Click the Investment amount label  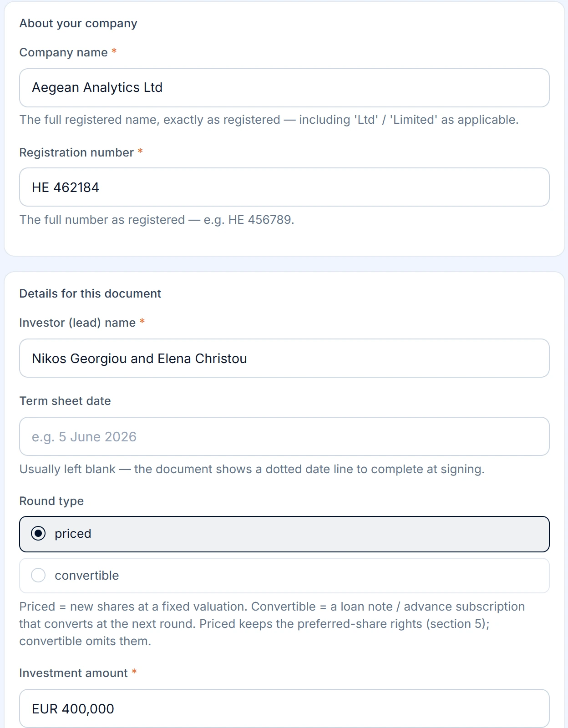click(x=73, y=673)
